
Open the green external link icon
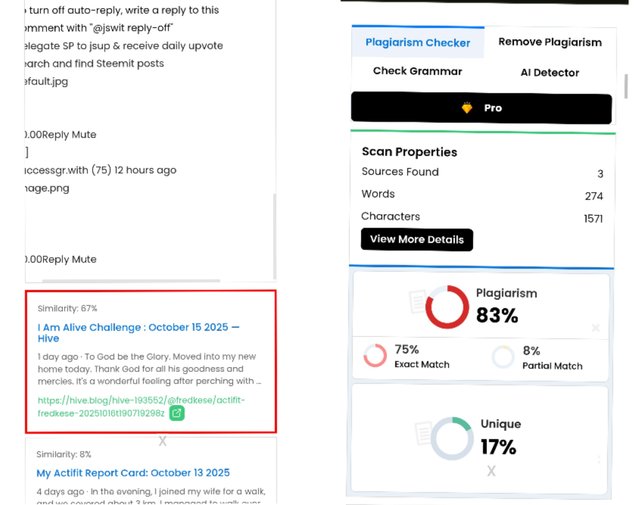[177, 412]
